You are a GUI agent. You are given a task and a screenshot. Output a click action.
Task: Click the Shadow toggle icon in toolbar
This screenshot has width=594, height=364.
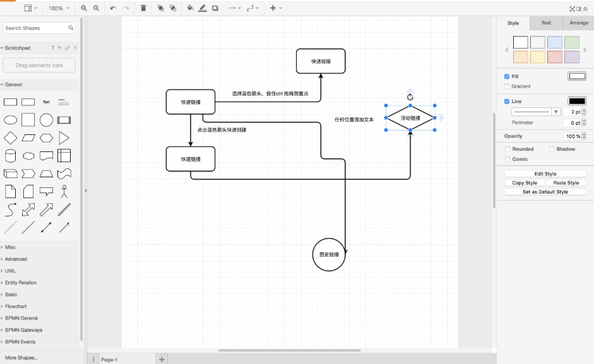[x=215, y=8]
